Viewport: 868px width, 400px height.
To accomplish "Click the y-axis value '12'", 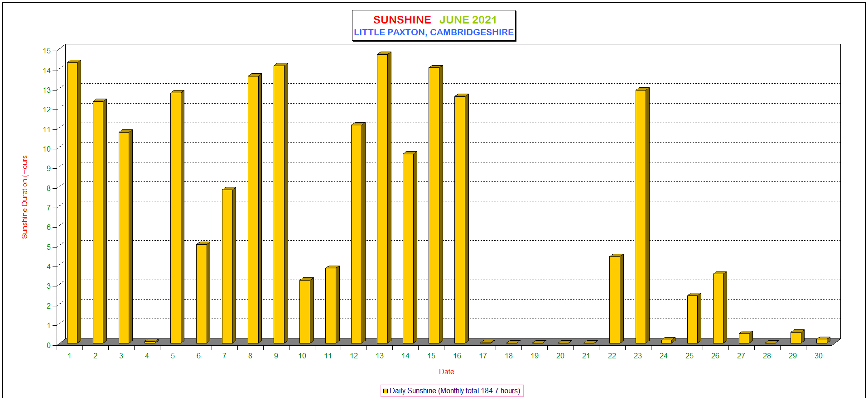I will [47, 110].
